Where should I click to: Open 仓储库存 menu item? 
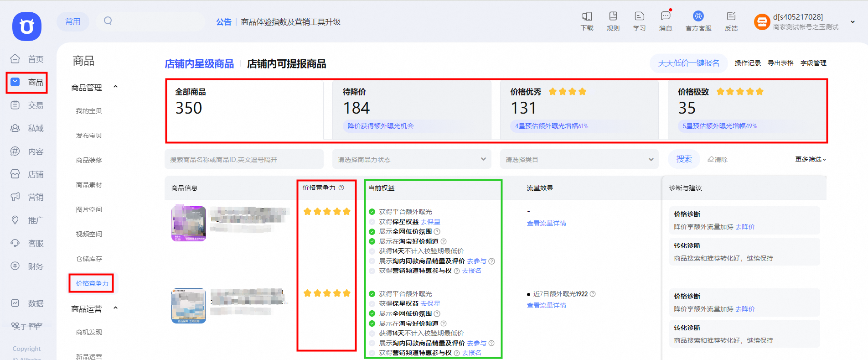point(89,259)
